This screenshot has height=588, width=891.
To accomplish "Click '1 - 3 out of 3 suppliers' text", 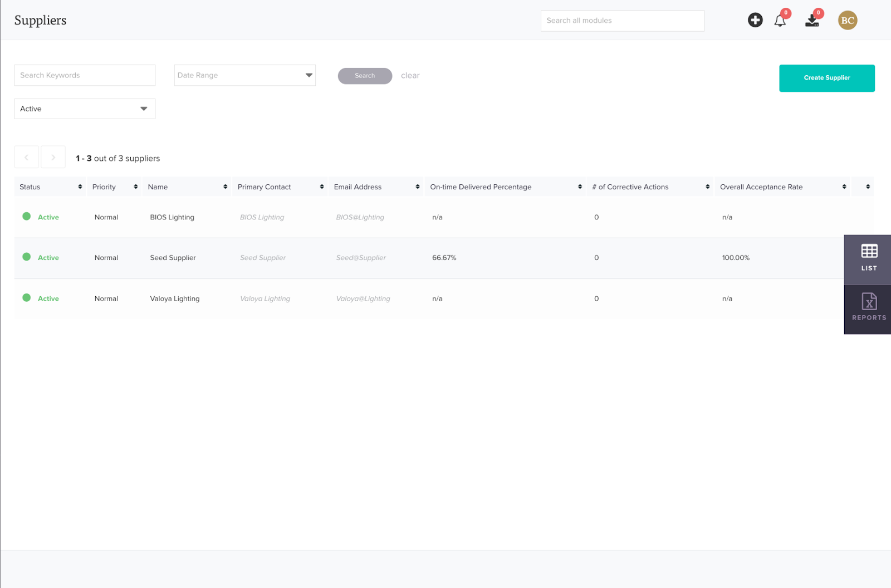I will click(118, 158).
